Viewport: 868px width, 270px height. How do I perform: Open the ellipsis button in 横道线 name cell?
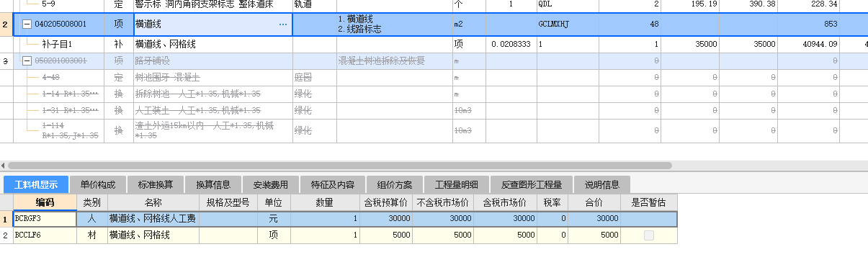coord(283,24)
